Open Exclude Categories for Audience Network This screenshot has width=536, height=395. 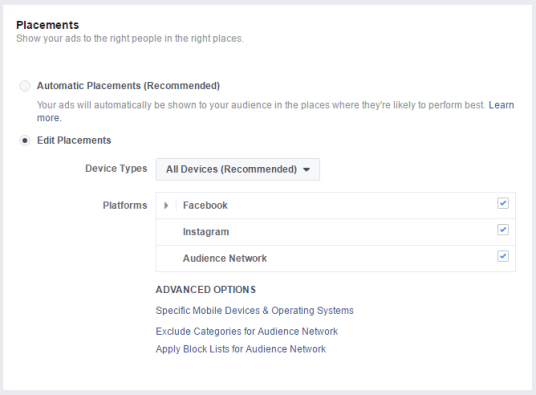[x=246, y=331]
